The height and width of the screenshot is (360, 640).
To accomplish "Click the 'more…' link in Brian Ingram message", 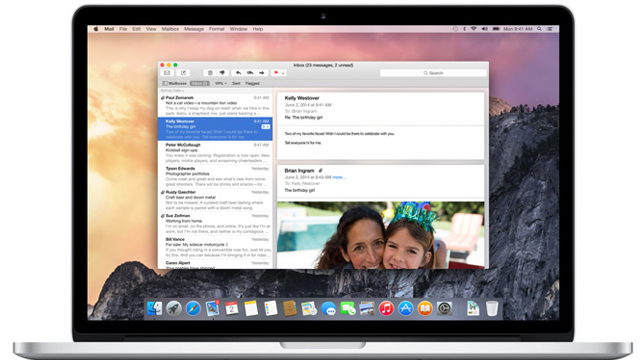I will pos(339,177).
